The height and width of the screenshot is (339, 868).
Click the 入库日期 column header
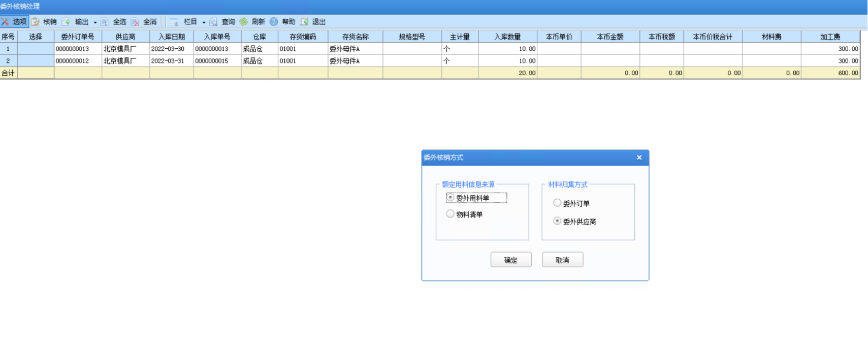tap(172, 37)
